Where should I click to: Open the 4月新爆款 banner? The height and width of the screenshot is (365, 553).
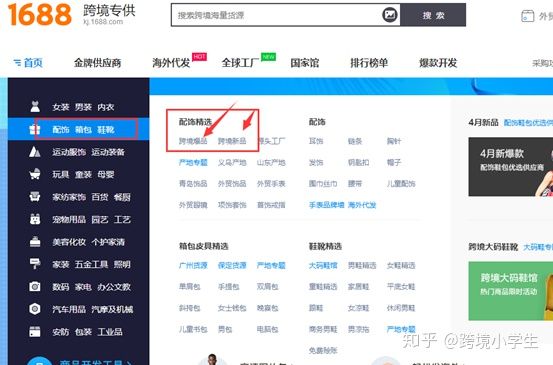tap(511, 167)
